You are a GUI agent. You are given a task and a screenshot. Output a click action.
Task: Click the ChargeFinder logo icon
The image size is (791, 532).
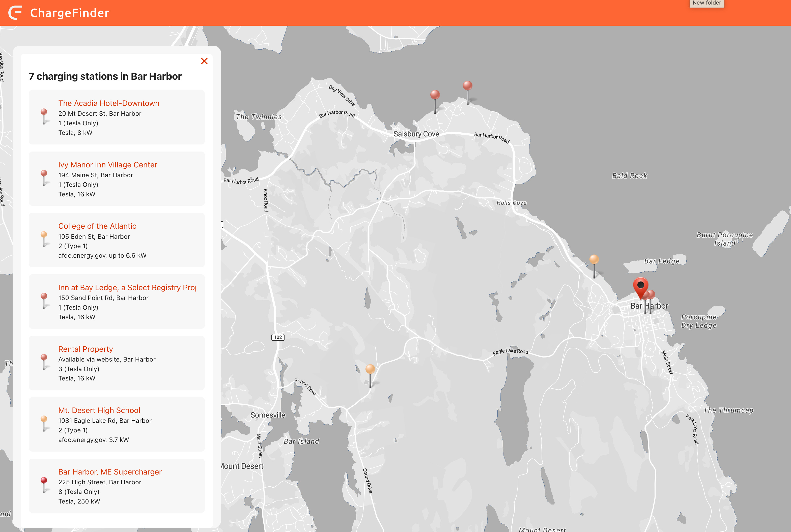(15, 13)
